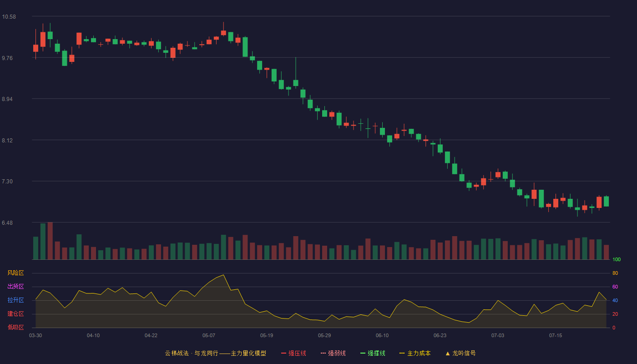
Task: Toggle the pink dashed 强弱线 legend marker
Action: (x=323, y=353)
